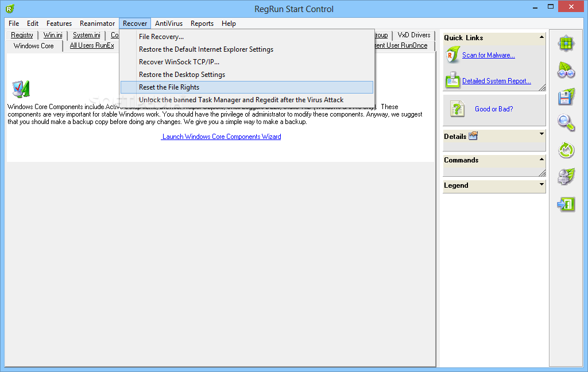Click the green grid icon in the right toolbar
588x372 pixels.
click(x=566, y=44)
